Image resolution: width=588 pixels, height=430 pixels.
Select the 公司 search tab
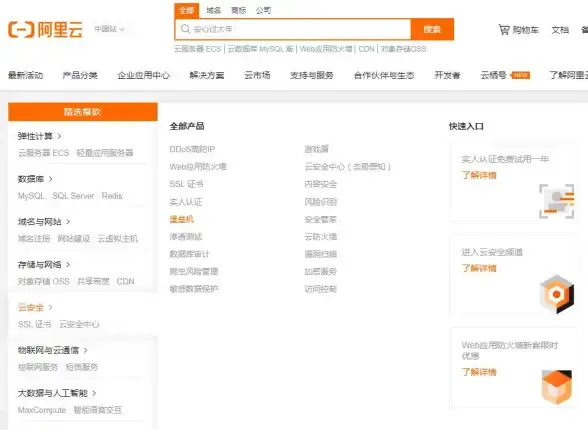(263, 10)
